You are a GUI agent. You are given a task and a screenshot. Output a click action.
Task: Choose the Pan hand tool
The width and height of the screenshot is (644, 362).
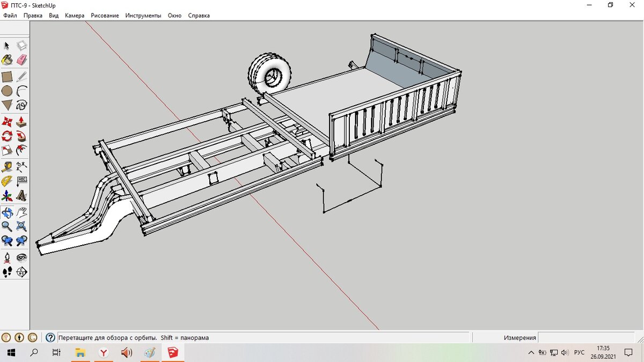tap(22, 212)
